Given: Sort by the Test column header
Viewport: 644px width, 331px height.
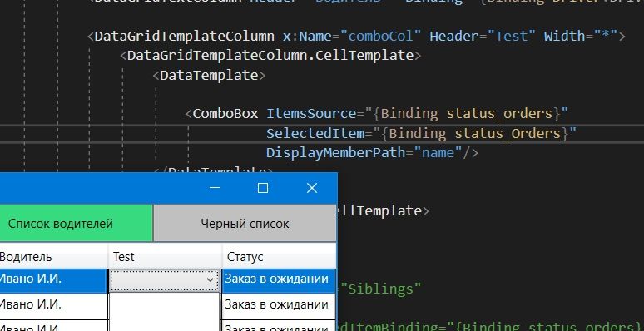Looking at the screenshot, I should [165, 257].
